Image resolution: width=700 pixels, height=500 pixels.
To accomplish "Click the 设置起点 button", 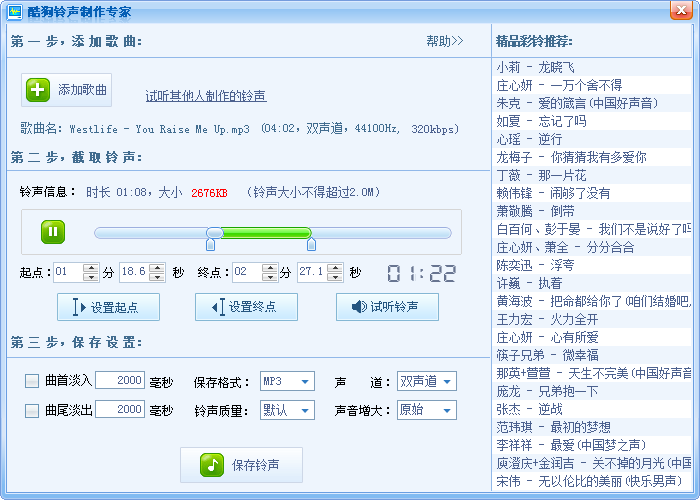I will tap(108, 307).
